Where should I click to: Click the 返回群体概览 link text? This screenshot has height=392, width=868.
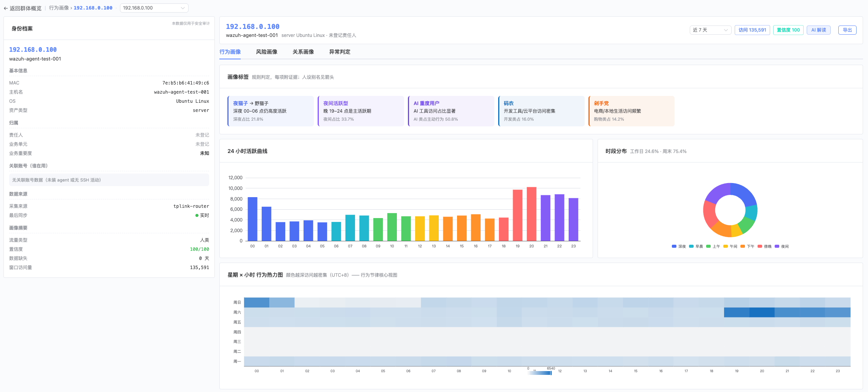[x=26, y=8]
